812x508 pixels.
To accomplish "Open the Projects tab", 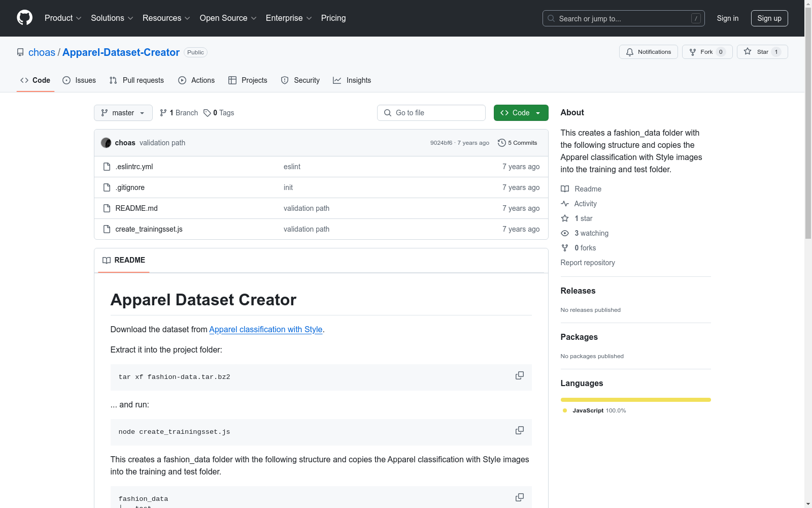I will pos(248,80).
